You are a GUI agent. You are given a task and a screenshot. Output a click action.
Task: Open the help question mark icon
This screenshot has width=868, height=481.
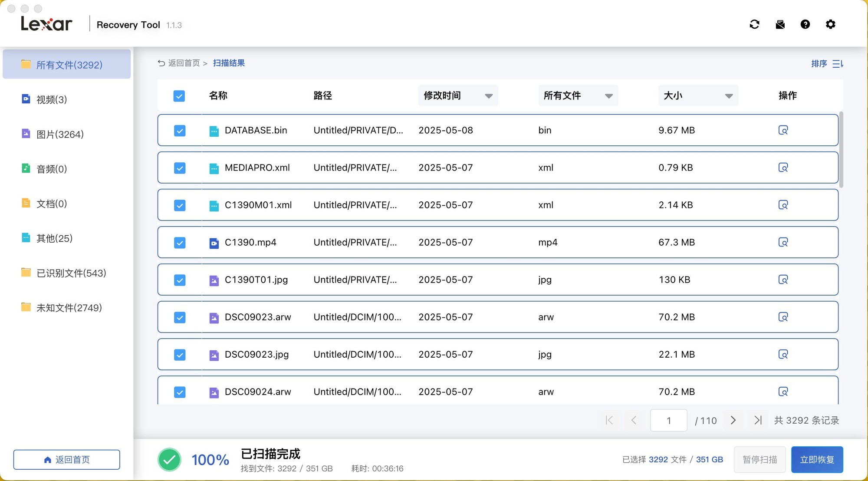point(805,24)
